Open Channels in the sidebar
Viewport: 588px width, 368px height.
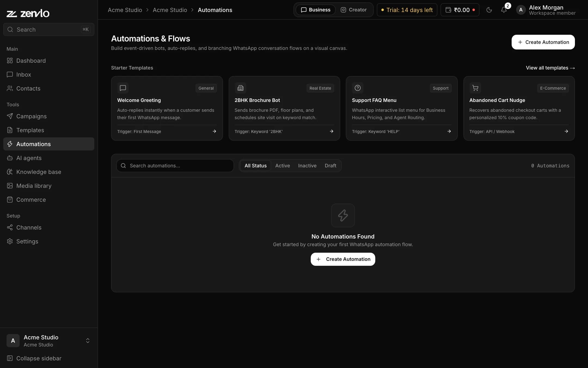(49, 227)
